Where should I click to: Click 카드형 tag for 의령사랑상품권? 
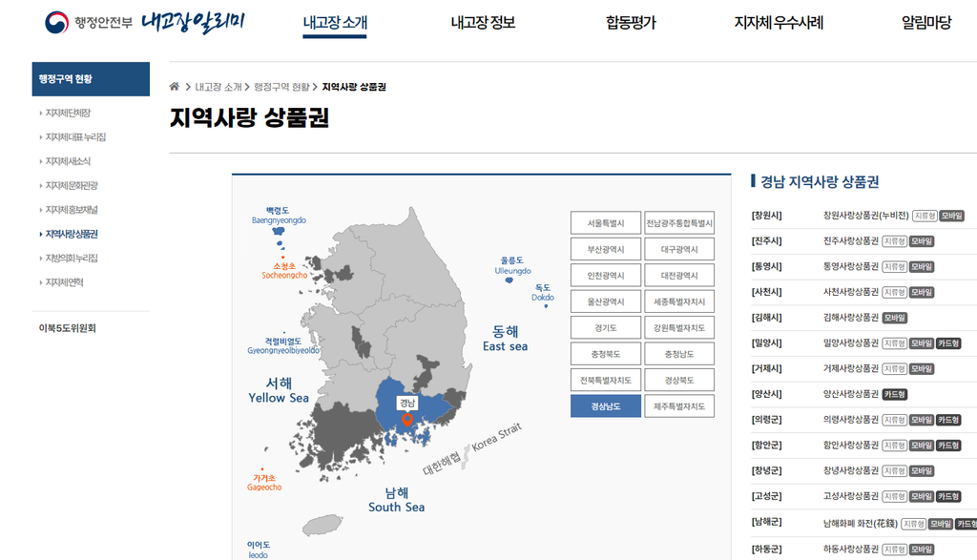tap(947, 420)
